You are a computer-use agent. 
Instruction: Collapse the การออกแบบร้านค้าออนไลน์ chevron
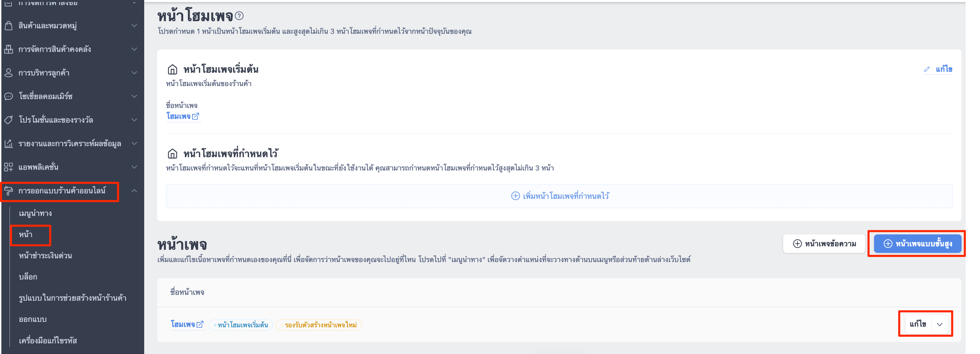[x=134, y=191]
